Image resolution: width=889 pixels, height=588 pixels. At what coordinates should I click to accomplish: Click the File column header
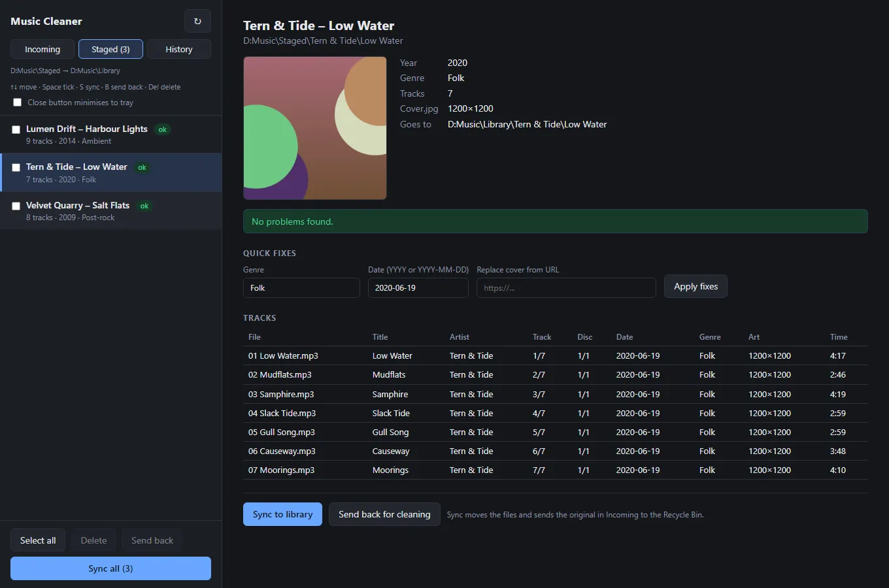point(254,337)
